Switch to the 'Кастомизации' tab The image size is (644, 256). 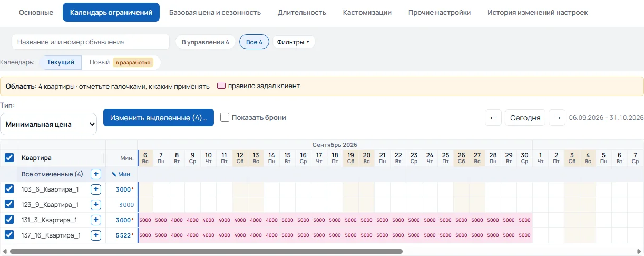[367, 12]
